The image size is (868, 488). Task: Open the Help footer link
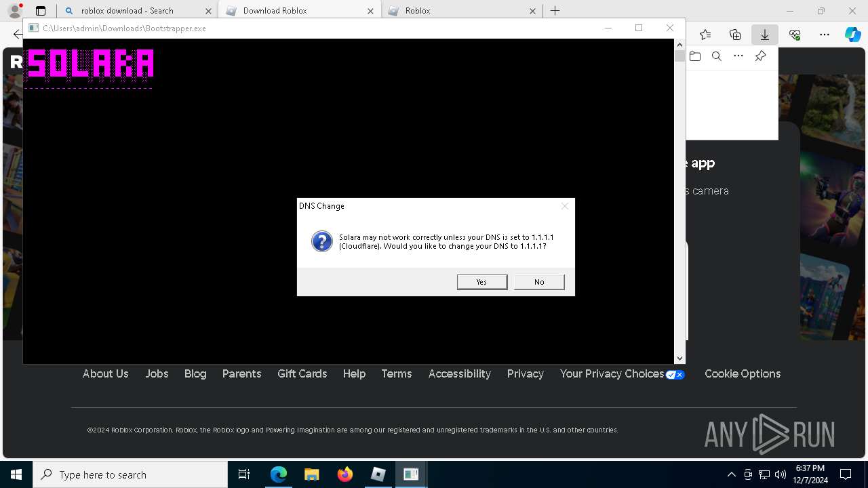click(354, 374)
